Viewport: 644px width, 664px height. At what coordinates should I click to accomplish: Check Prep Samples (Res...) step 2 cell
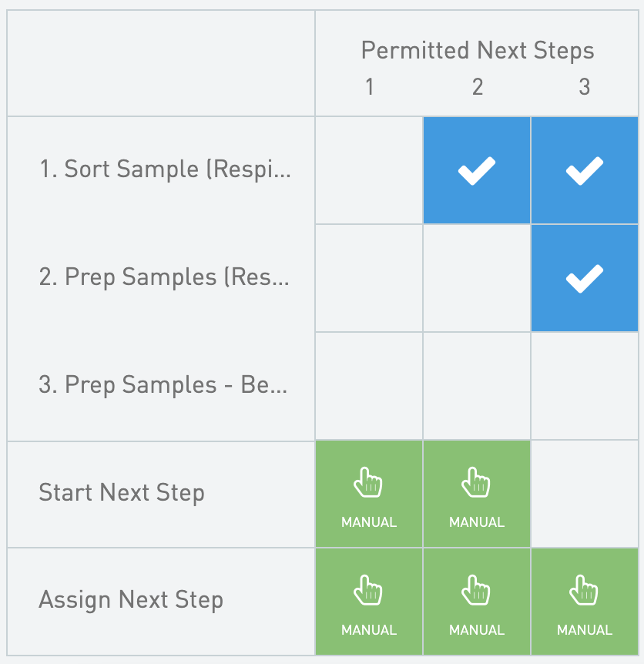pyautogui.click(x=477, y=278)
